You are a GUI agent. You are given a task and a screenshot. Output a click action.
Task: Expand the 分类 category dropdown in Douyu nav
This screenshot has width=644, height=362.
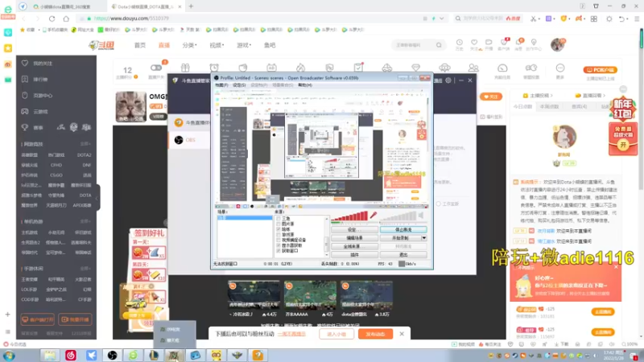tap(189, 45)
